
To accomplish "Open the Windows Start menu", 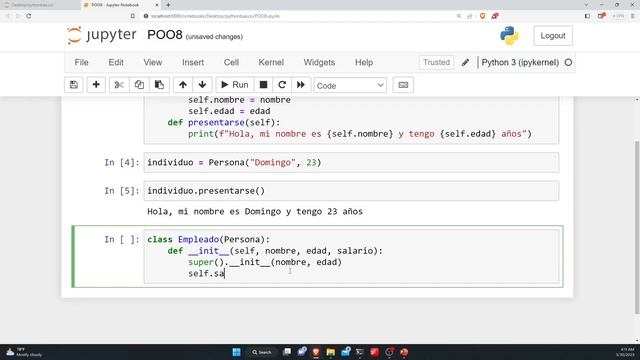I will tap(236, 352).
